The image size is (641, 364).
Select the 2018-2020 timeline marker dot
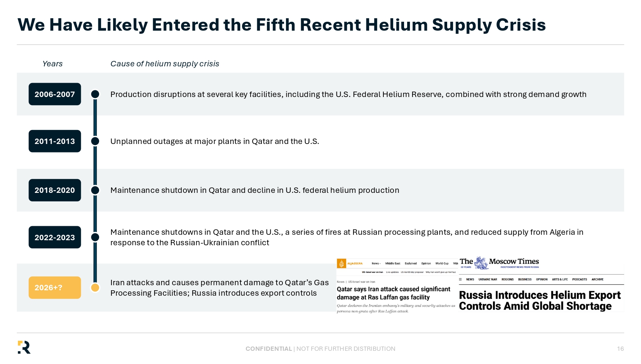pos(95,190)
